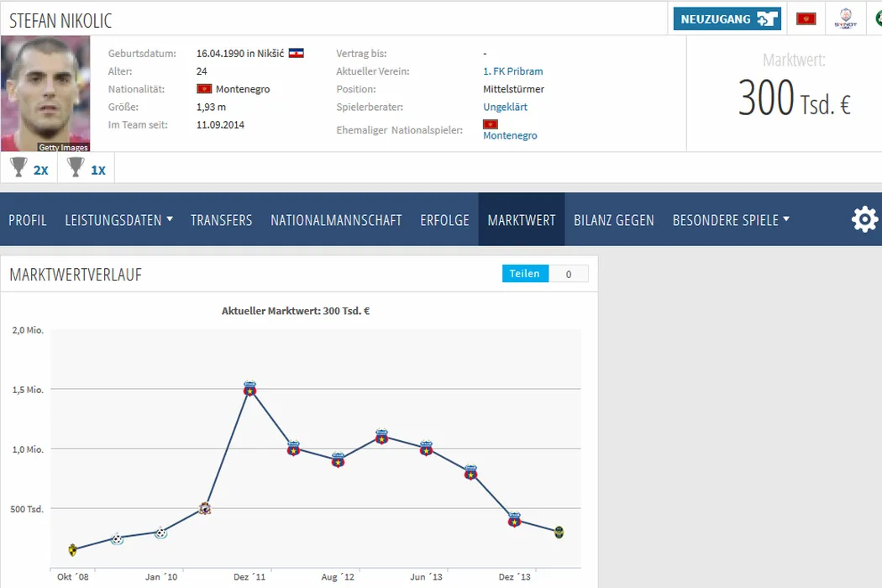Click the last chart marker at 300 Tsd.
882x588 pixels.
[x=559, y=532]
